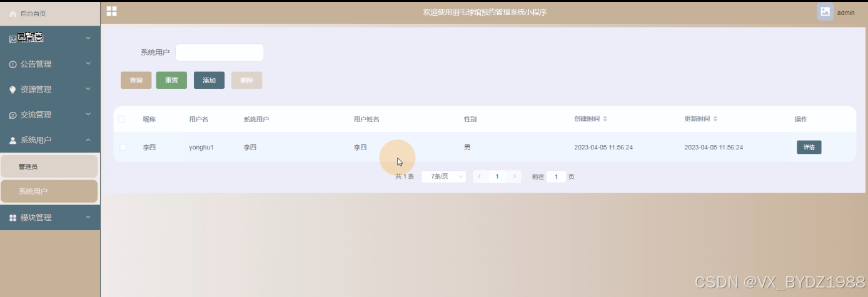Click the chevron next to 资源管理
The image size is (868, 297).
click(88, 89)
